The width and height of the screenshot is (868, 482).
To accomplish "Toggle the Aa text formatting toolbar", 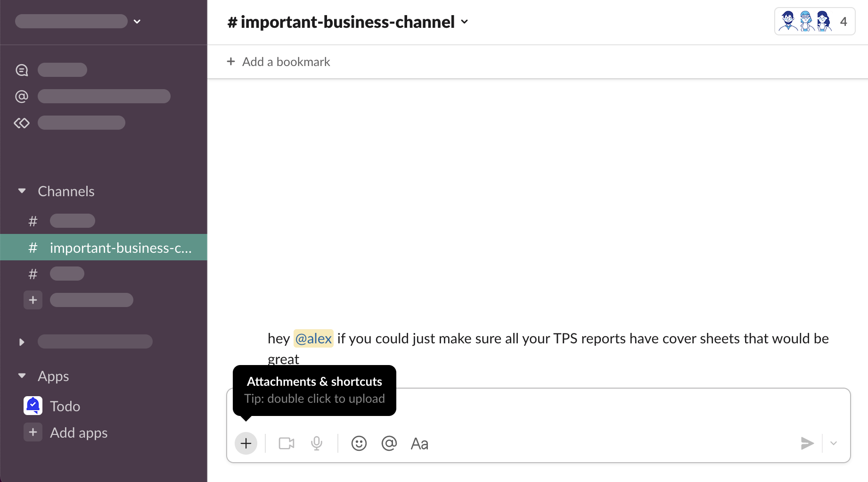I will (419, 443).
